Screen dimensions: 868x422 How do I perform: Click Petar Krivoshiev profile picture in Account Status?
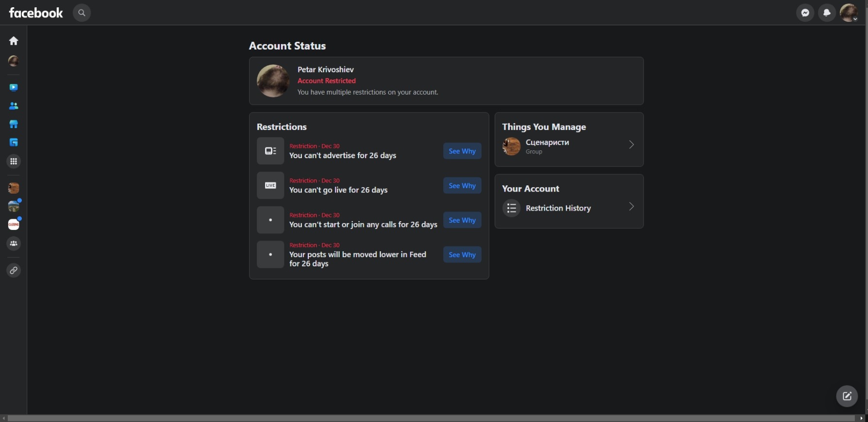click(273, 81)
